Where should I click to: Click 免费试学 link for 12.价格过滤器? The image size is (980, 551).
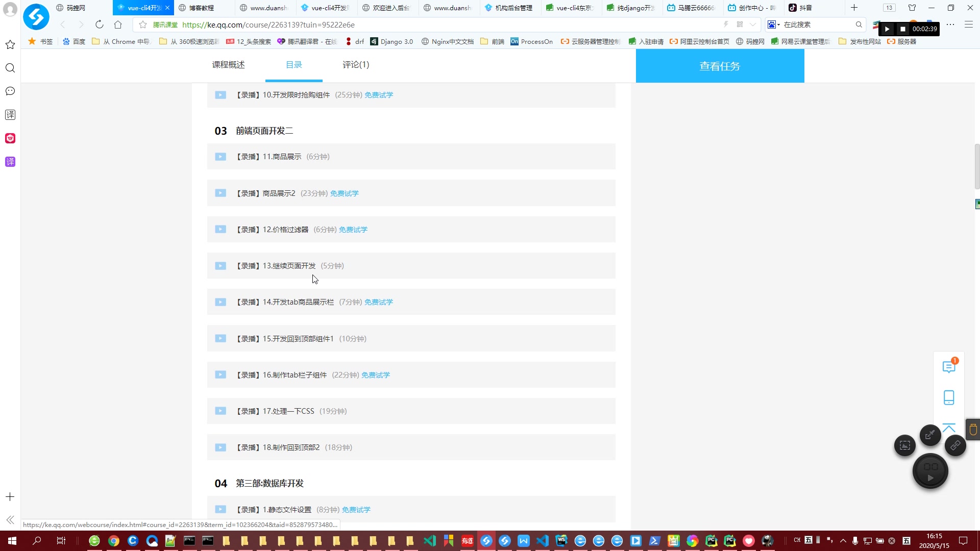(353, 230)
